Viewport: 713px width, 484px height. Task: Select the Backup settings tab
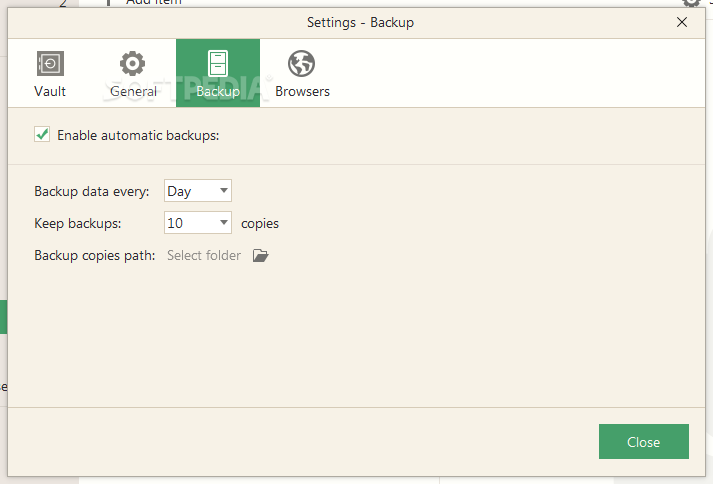click(x=218, y=73)
